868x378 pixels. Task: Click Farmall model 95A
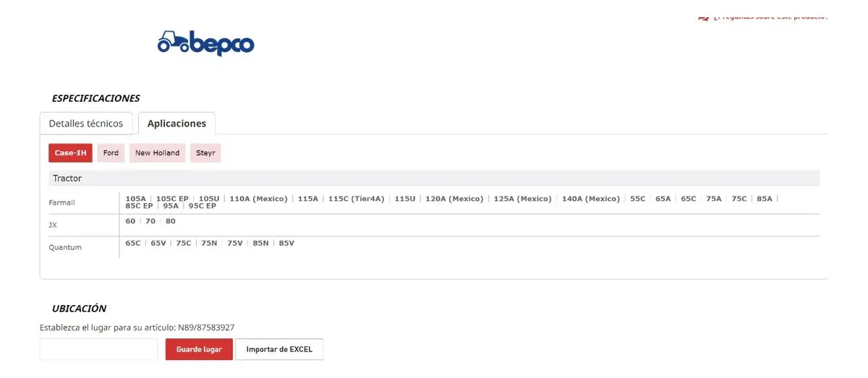[171, 206]
